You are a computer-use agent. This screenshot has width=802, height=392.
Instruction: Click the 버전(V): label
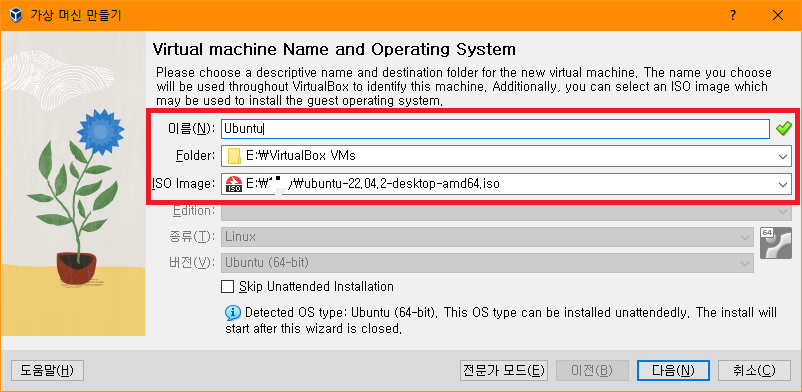(193, 263)
